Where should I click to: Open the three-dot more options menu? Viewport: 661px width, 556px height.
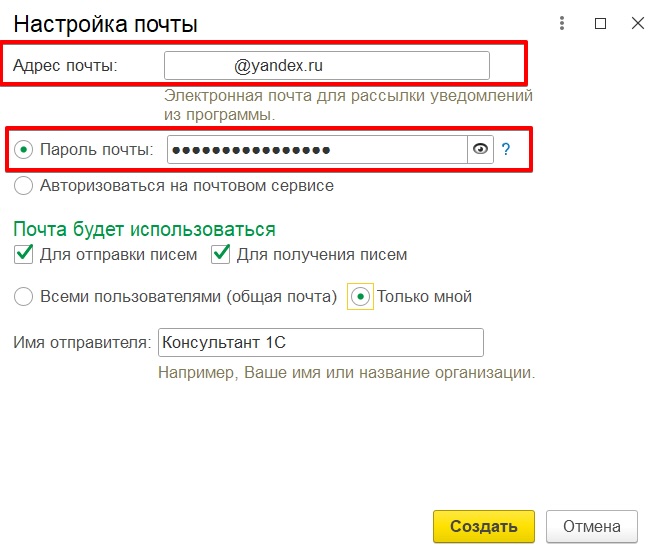(562, 23)
